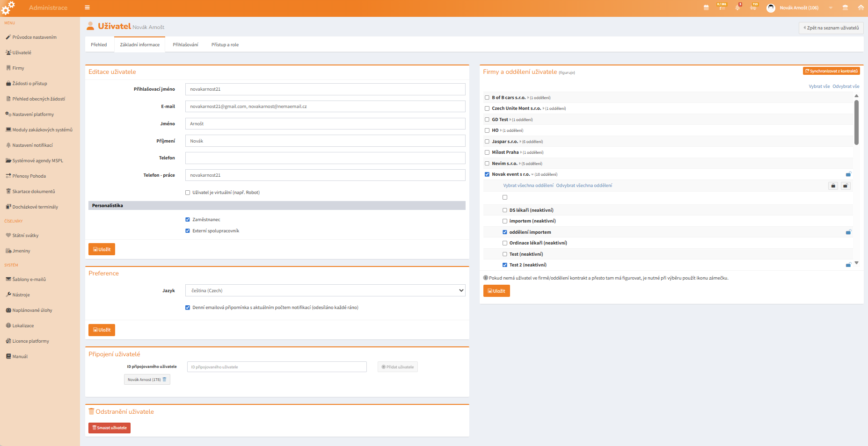This screenshot has width=868, height=446.
Task: Focus ID připojovaného uživatele input
Action: pos(277,367)
